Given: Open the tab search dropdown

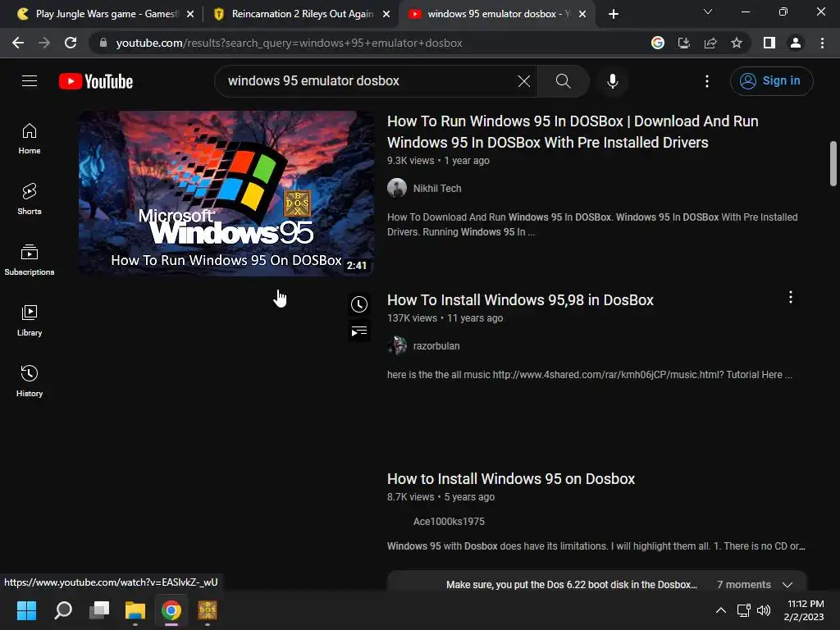Looking at the screenshot, I should click(x=708, y=11).
